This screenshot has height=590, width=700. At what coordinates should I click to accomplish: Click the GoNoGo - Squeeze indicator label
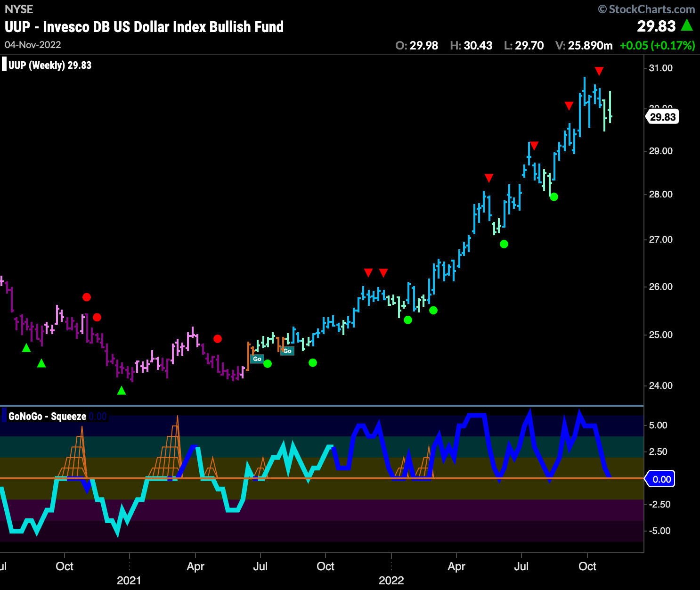pyautogui.click(x=47, y=417)
